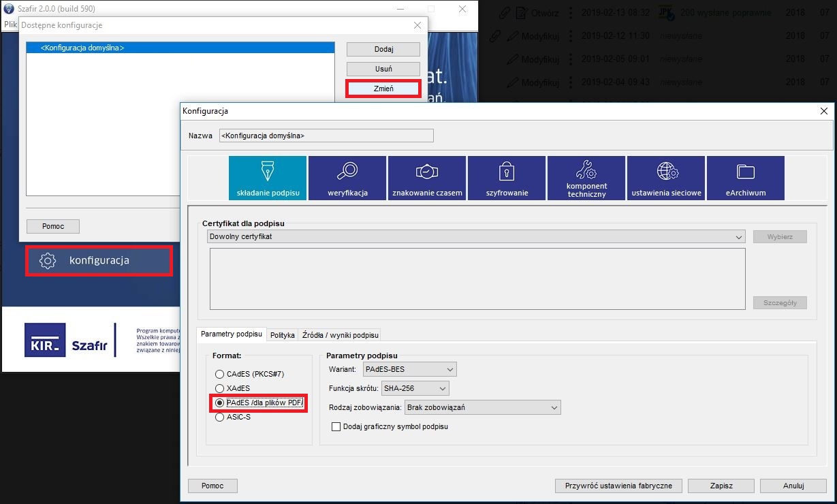Close the Konfiguracja dialog
Viewport: 837px width, 504px height.
click(824, 110)
